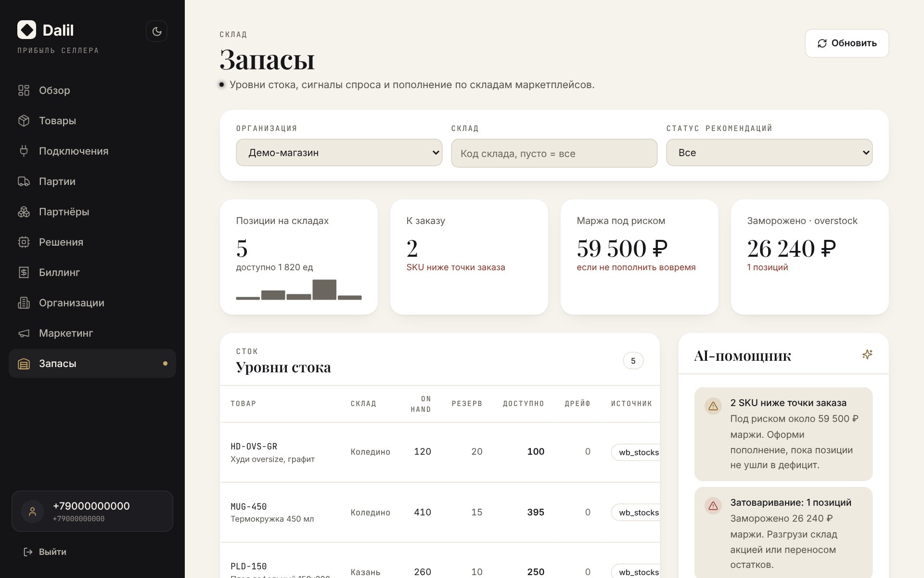
Task: Go to Товары section
Action: pos(92,120)
